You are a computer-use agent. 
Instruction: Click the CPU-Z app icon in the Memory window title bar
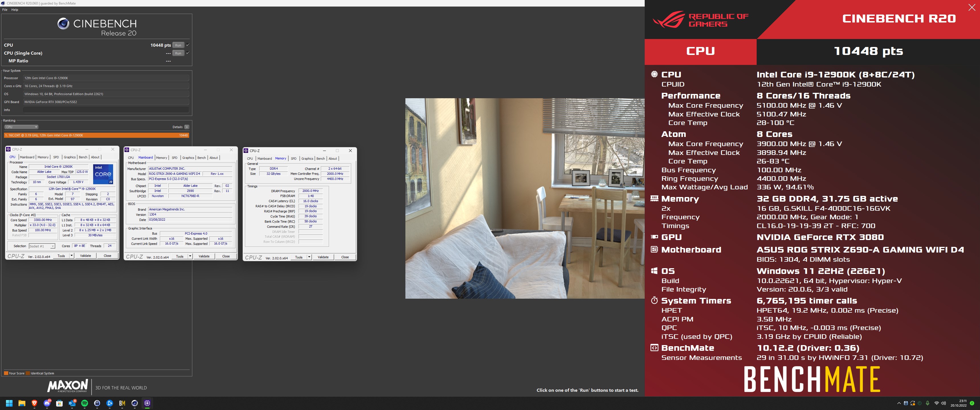point(246,151)
